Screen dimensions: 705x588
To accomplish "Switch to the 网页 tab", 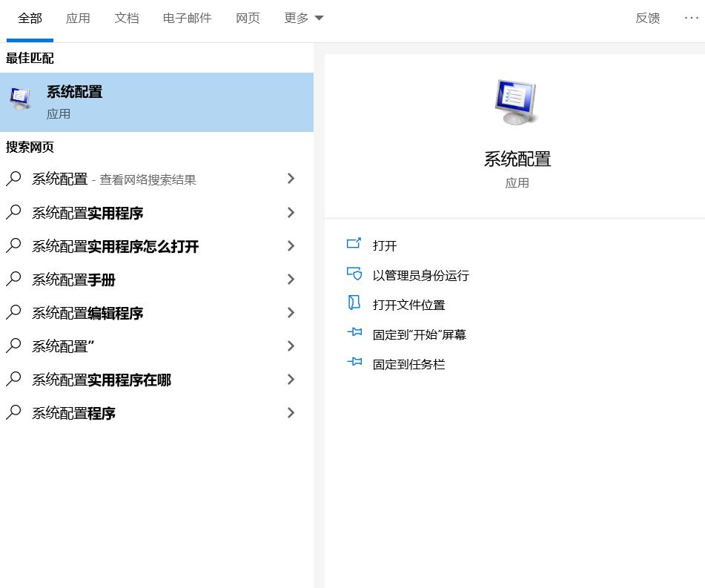I will (x=248, y=18).
